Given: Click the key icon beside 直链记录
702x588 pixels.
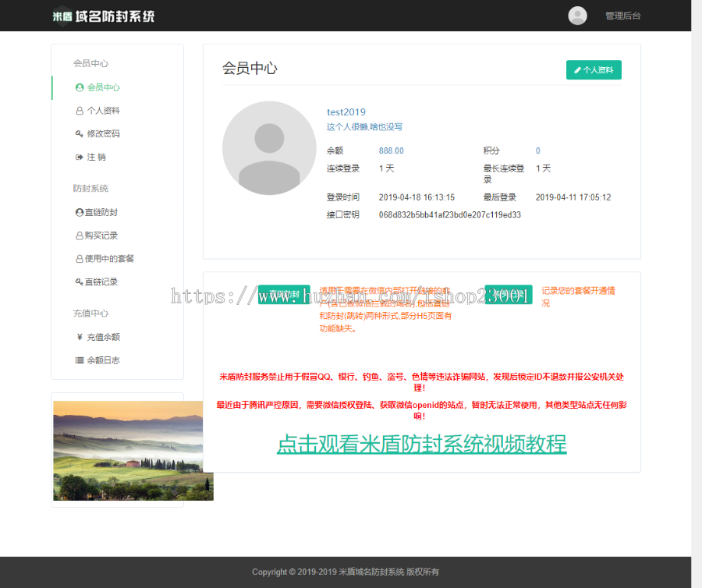Looking at the screenshot, I should (x=80, y=282).
